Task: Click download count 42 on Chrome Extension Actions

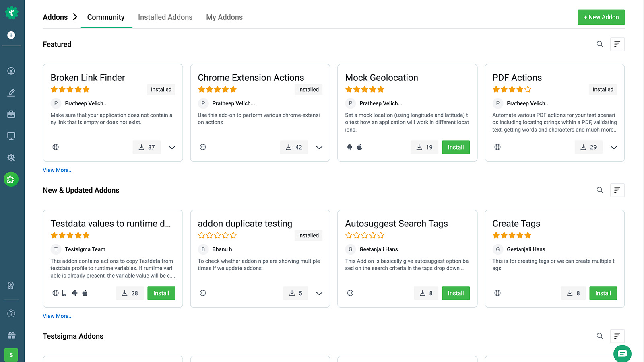Action: click(294, 147)
